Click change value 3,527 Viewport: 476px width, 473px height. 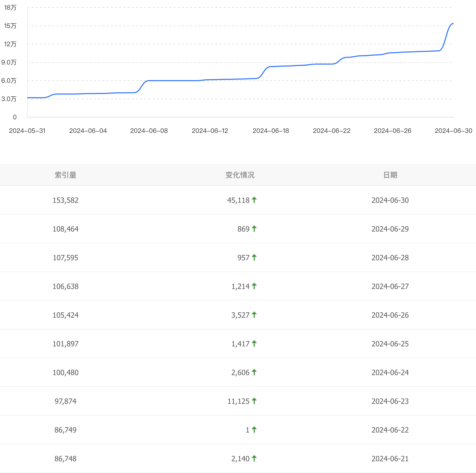(x=240, y=315)
